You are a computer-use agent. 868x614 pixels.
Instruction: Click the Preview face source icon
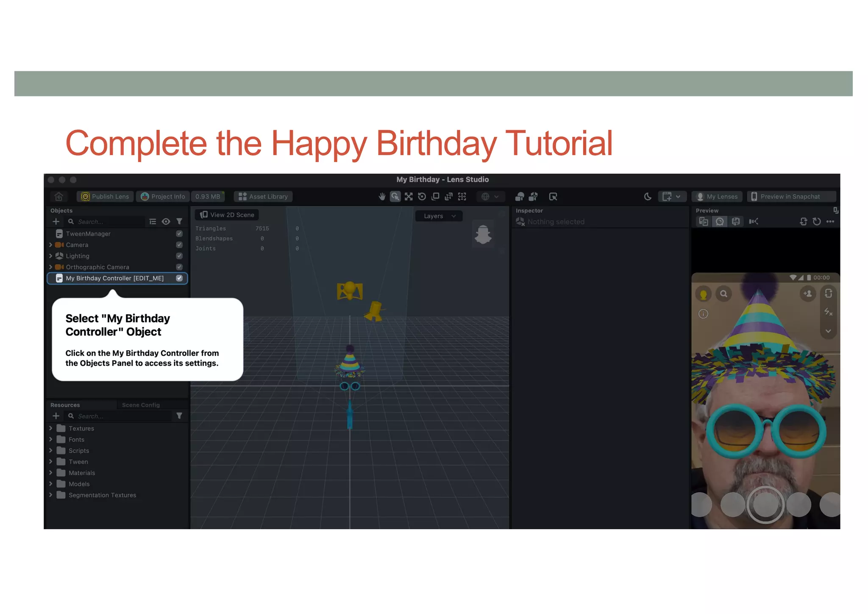(736, 221)
